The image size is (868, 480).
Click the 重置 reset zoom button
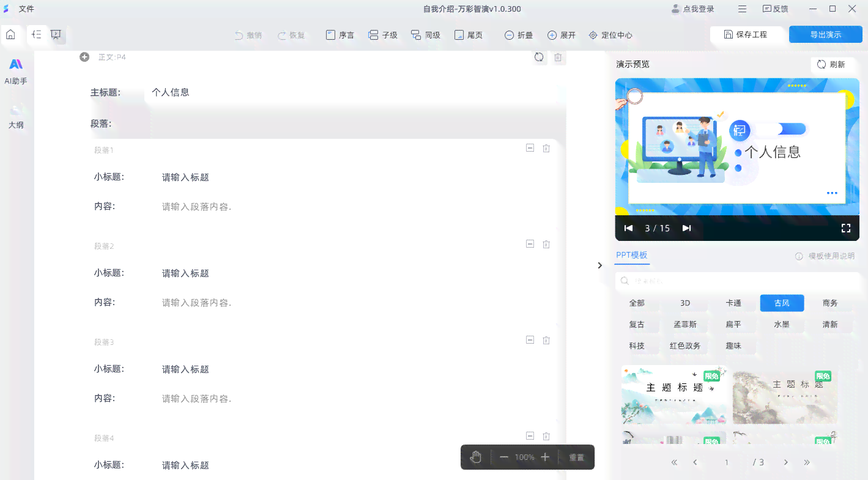pos(576,457)
